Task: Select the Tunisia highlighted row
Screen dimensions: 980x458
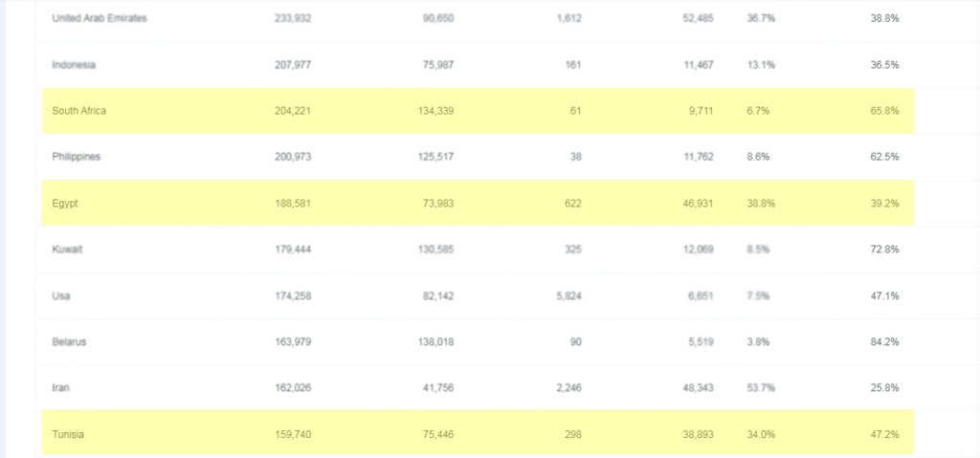Action: point(479,433)
